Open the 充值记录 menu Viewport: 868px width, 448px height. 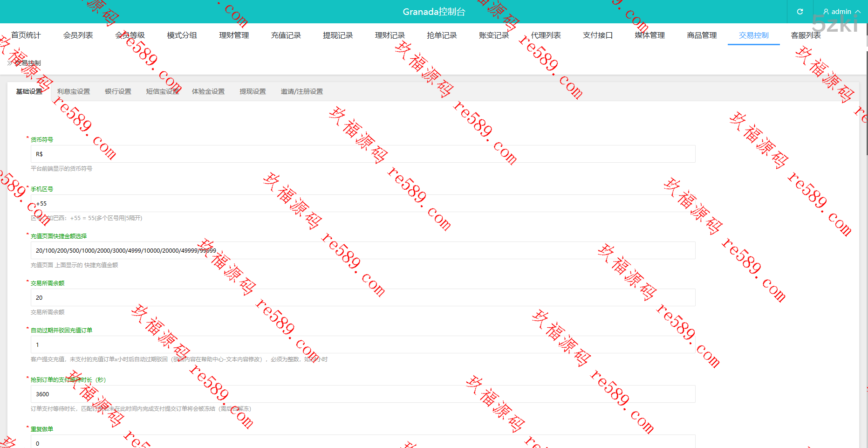point(286,35)
